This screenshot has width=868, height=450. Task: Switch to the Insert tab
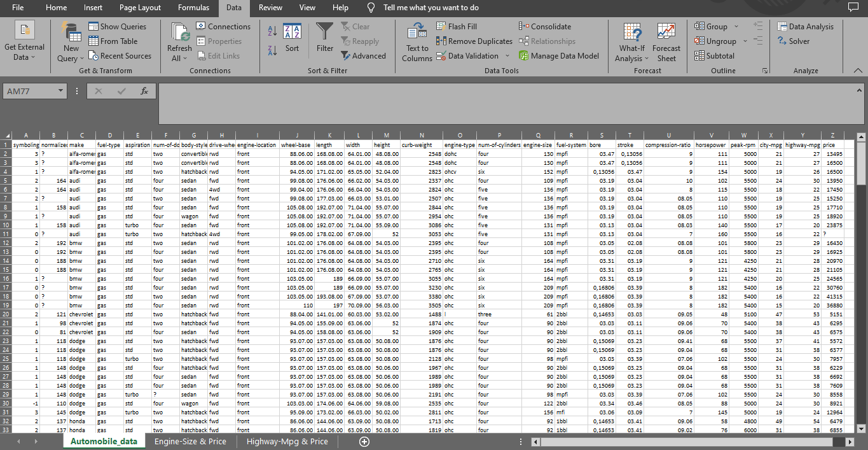point(93,8)
